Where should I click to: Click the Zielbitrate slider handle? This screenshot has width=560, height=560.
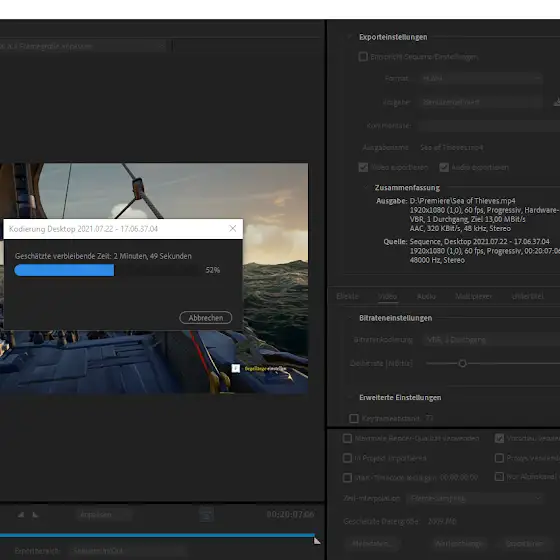click(x=462, y=363)
